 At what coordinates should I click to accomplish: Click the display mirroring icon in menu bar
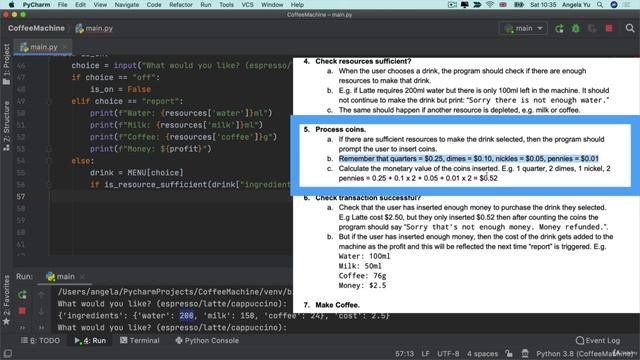pyautogui.click(x=464, y=5)
